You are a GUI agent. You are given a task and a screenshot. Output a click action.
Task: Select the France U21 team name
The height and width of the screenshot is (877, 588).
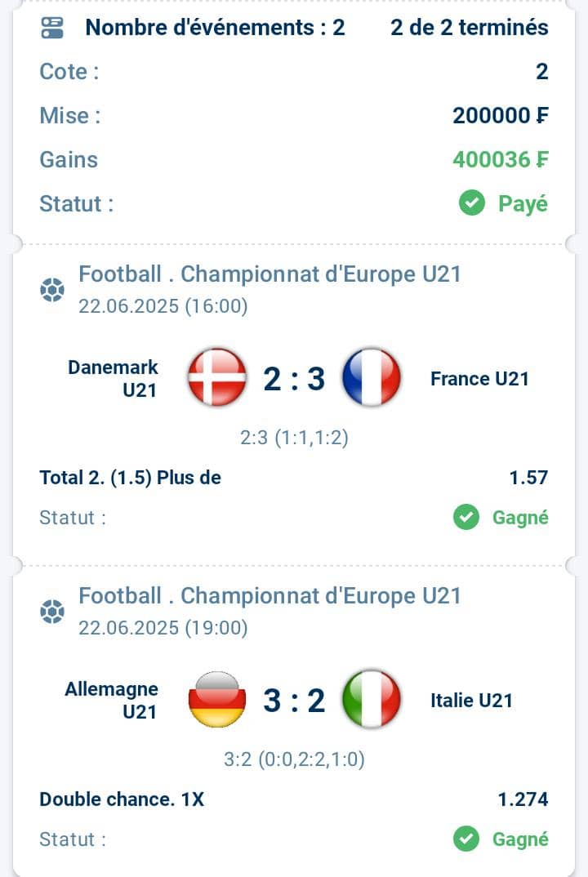[x=479, y=379]
